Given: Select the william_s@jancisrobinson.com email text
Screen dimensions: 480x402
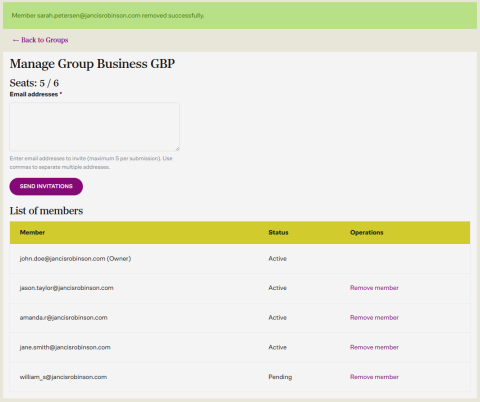Looking at the screenshot, I should coord(63,377).
